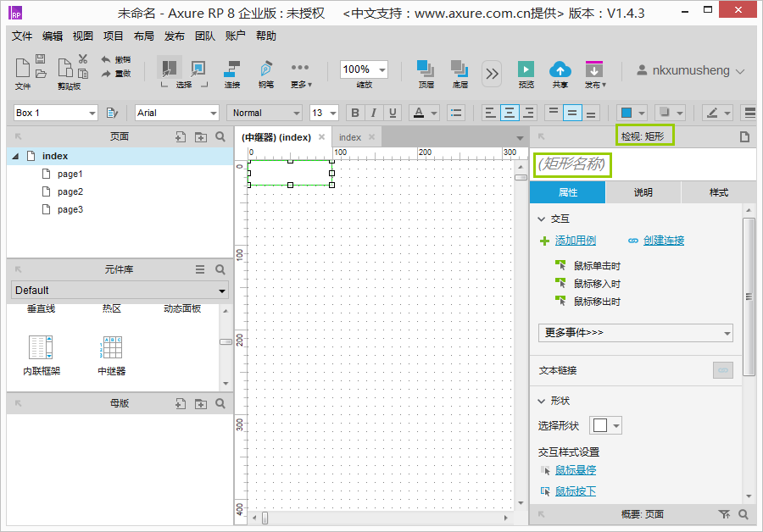Bring widget to top layer

pyautogui.click(x=426, y=69)
